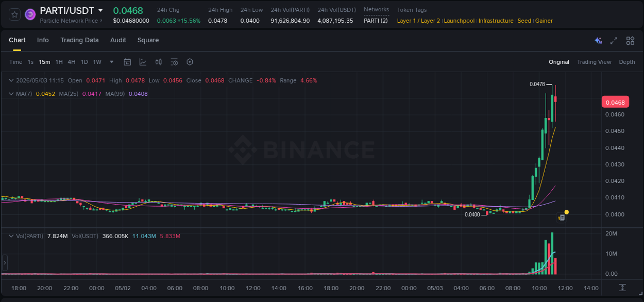
Task: Switch to Trading View chart
Action: [x=594, y=62]
